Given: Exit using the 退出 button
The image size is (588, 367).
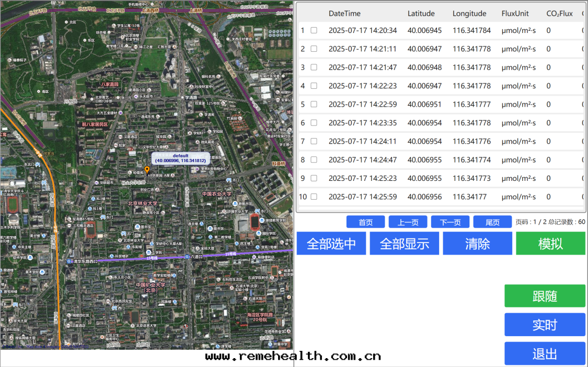Looking at the screenshot, I should 545,353.
